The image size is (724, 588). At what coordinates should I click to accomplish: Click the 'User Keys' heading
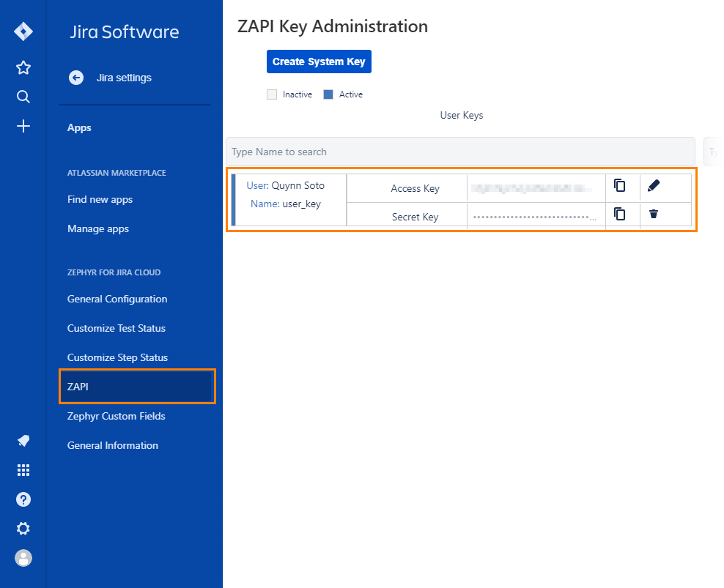pyautogui.click(x=461, y=116)
